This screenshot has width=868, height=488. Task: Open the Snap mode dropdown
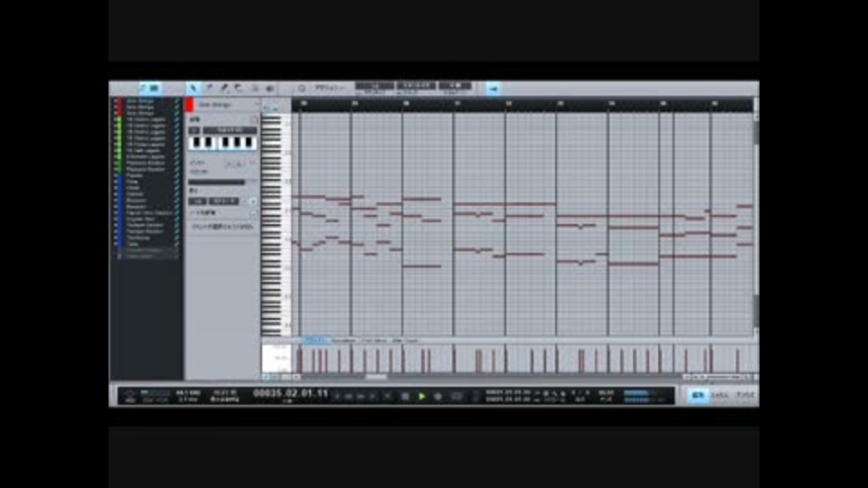(x=455, y=86)
